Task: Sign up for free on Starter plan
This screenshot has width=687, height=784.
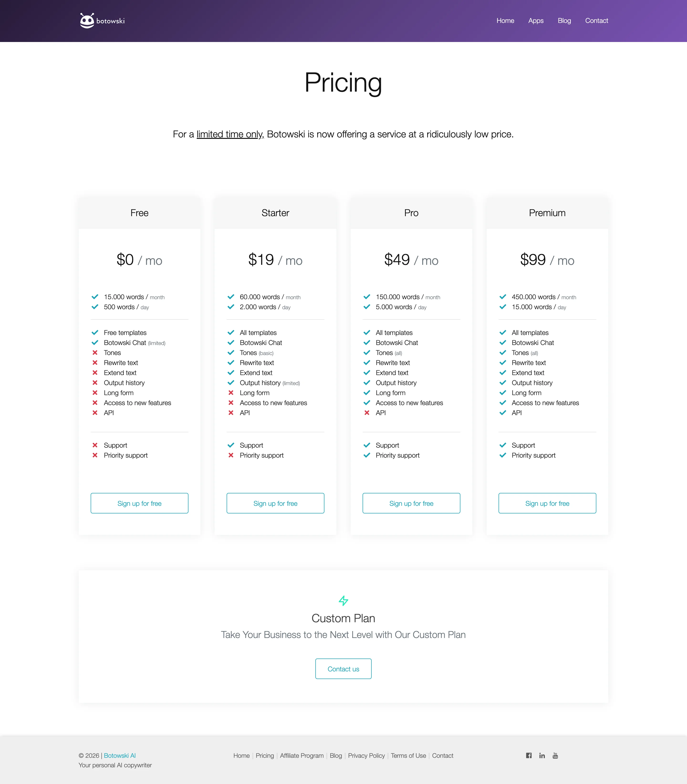Action: (275, 503)
